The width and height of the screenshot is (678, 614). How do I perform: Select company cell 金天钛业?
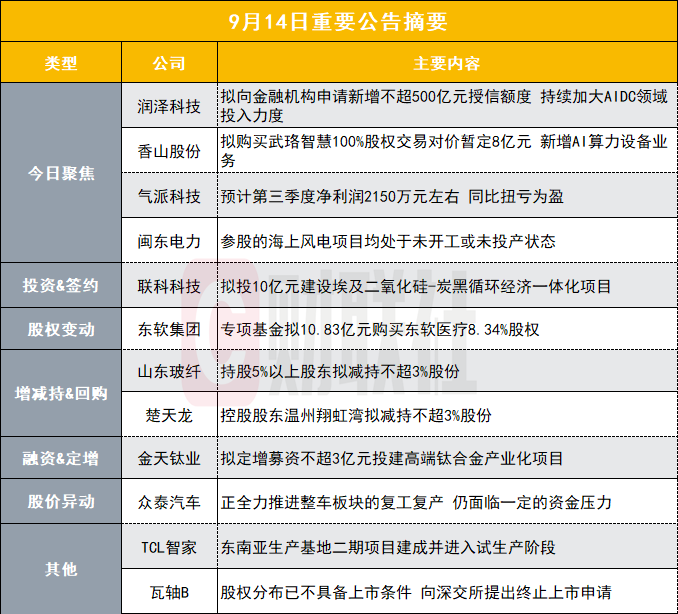pos(169,458)
